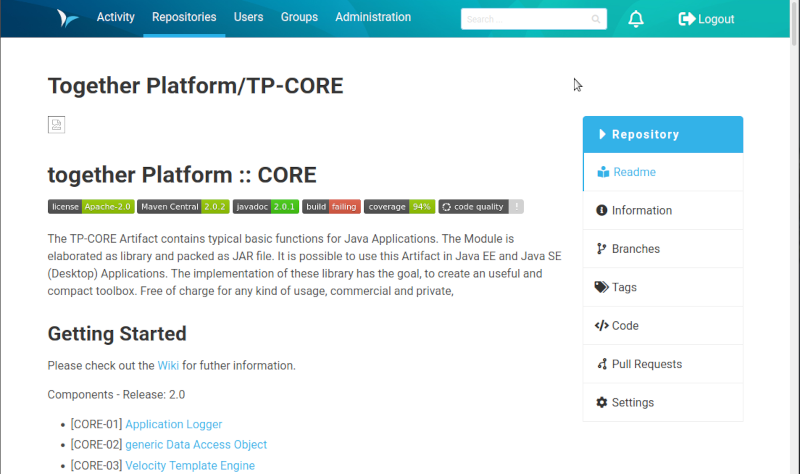This screenshot has width=800, height=474.
Task: Click the '[CORE-02]' list label
Action: click(x=96, y=444)
